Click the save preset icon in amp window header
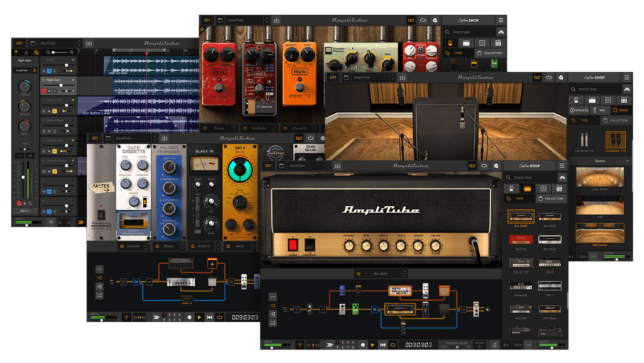Screen dimensions: 644x363 tap(338, 165)
